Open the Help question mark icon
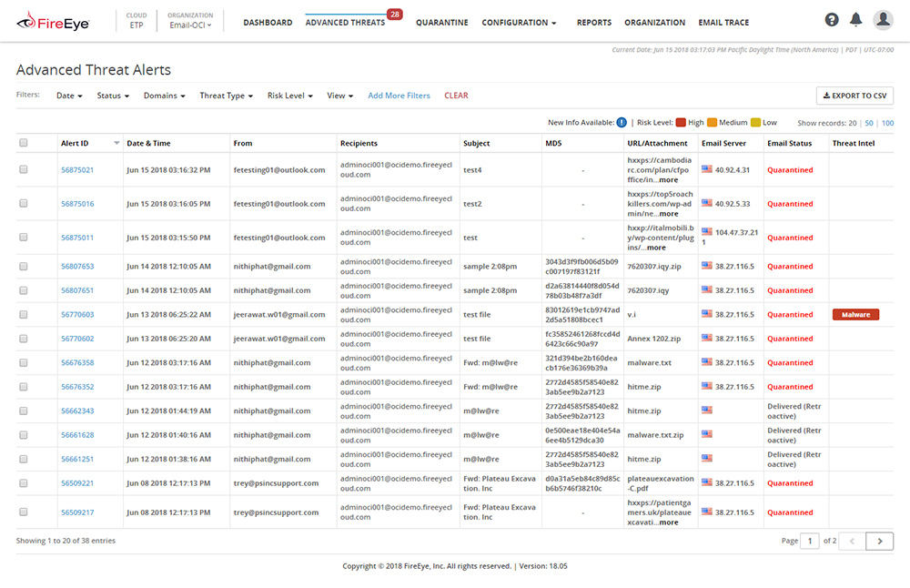 831,19
